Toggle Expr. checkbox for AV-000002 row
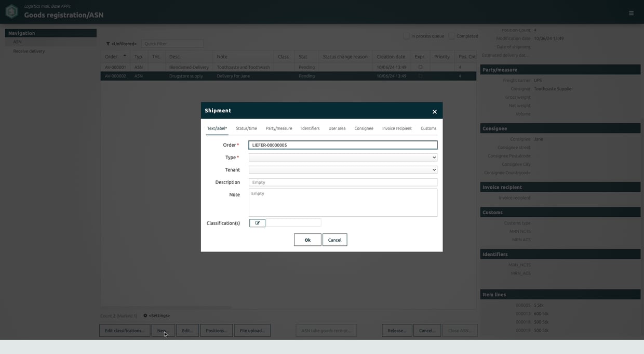Screen dimensions: 644x354 pos(420,76)
